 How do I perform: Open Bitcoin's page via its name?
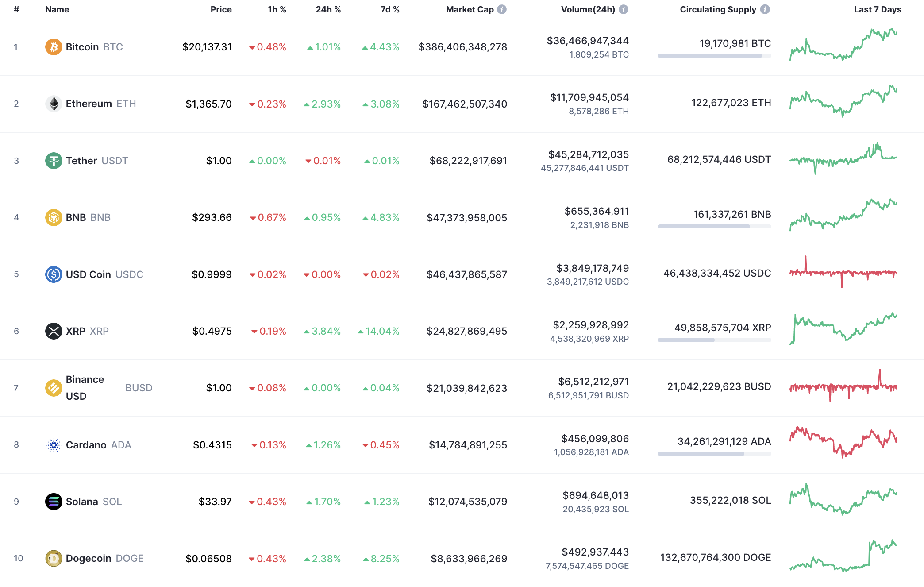click(x=83, y=46)
